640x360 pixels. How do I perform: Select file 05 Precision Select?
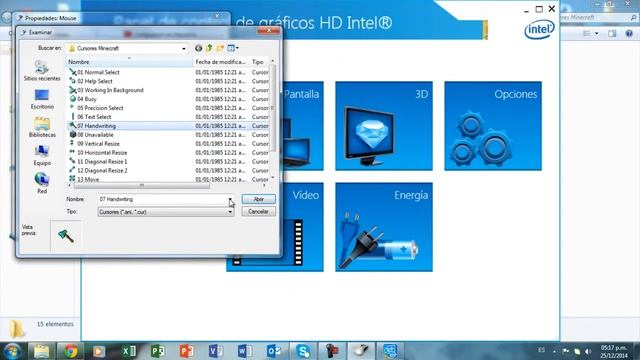100,108
